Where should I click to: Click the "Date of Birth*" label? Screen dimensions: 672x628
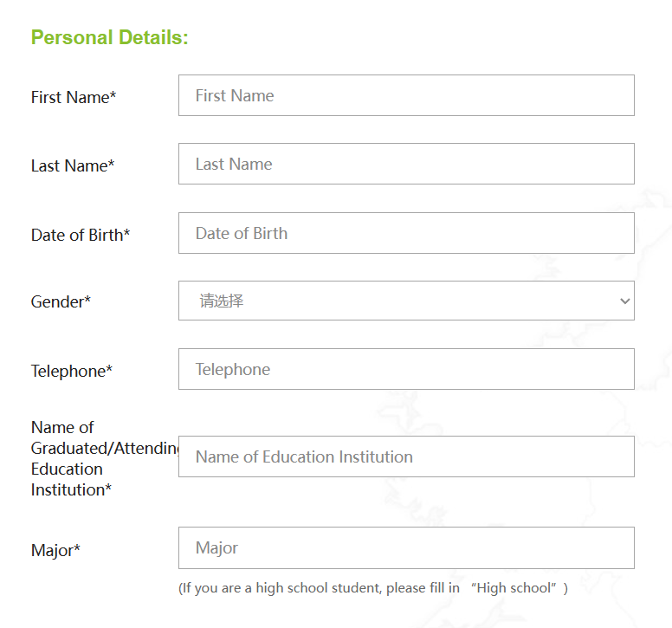coord(80,235)
